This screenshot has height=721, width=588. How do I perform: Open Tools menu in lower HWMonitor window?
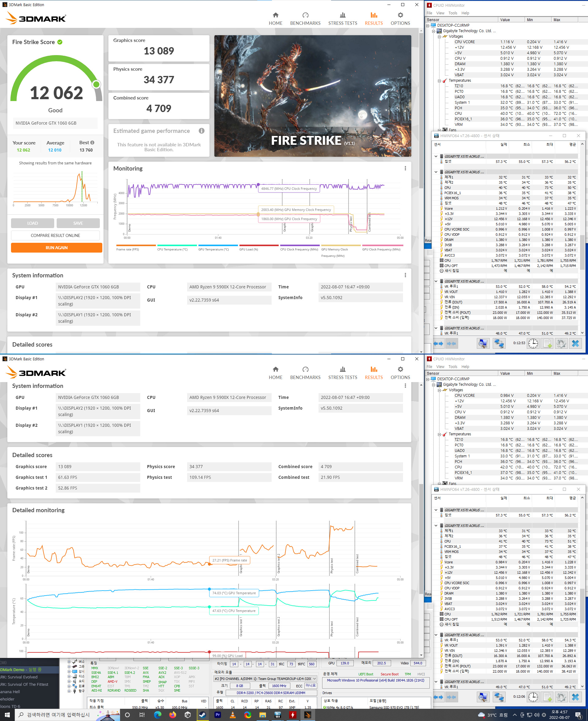click(453, 366)
